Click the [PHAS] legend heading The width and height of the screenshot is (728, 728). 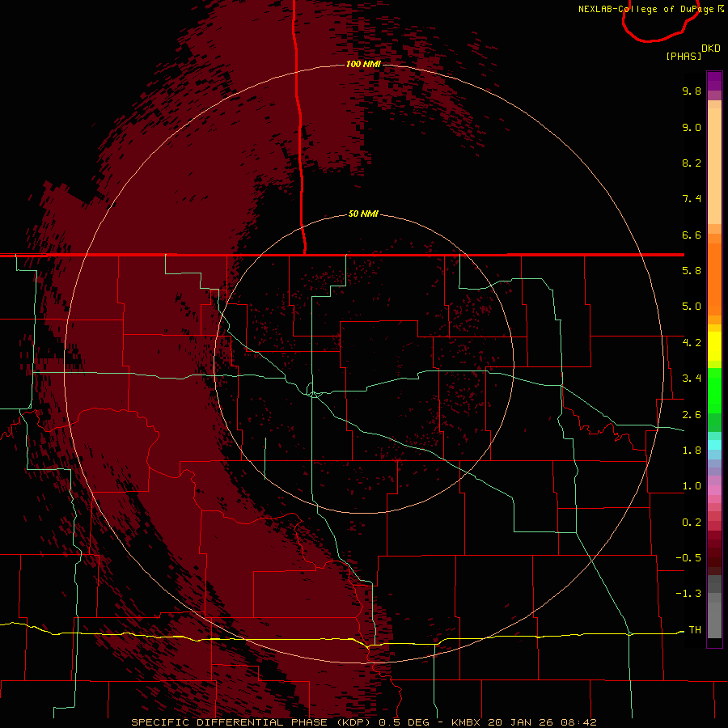point(684,56)
